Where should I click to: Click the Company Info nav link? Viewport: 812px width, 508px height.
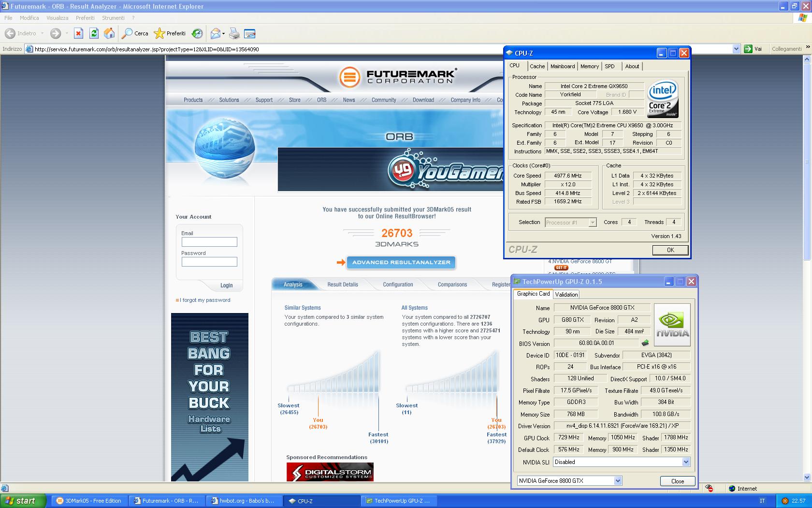tap(465, 100)
